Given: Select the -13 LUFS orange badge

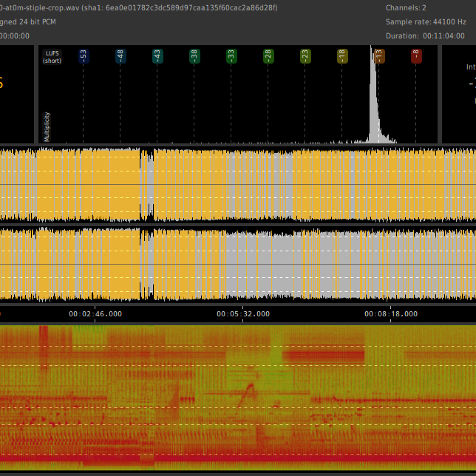Looking at the screenshot, I should pyautogui.click(x=380, y=56).
